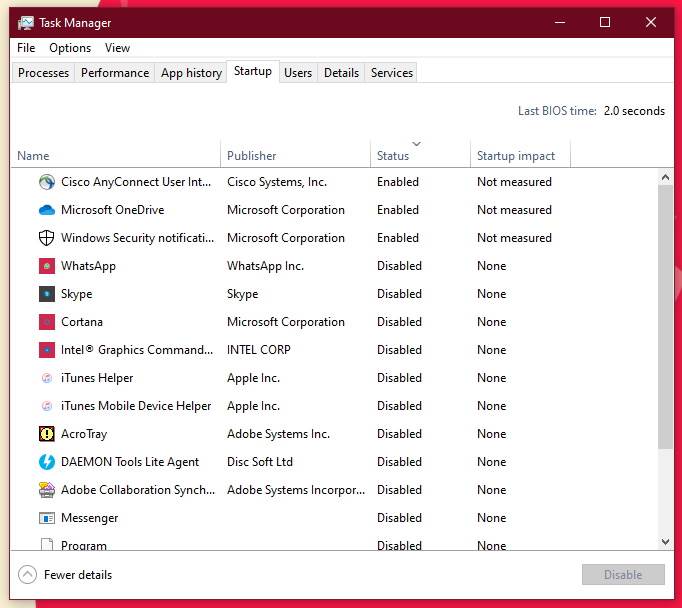Collapse view with Fewer details chevron
682x608 pixels.
pyautogui.click(x=28, y=575)
